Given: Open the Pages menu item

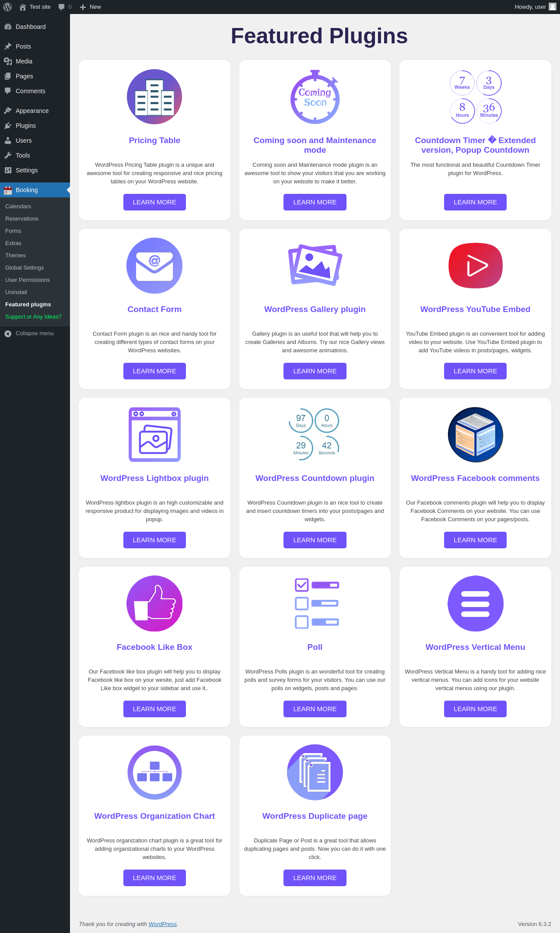Looking at the screenshot, I should pyautogui.click(x=35, y=76).
